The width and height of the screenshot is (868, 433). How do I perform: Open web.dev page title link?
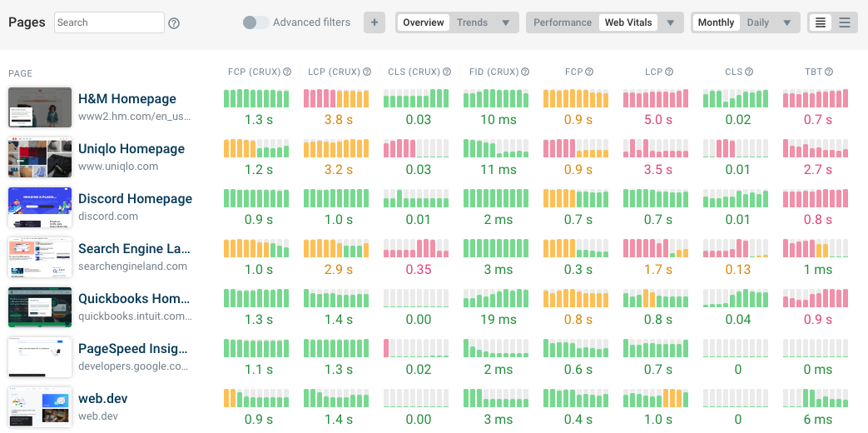(x=103, y=398)
